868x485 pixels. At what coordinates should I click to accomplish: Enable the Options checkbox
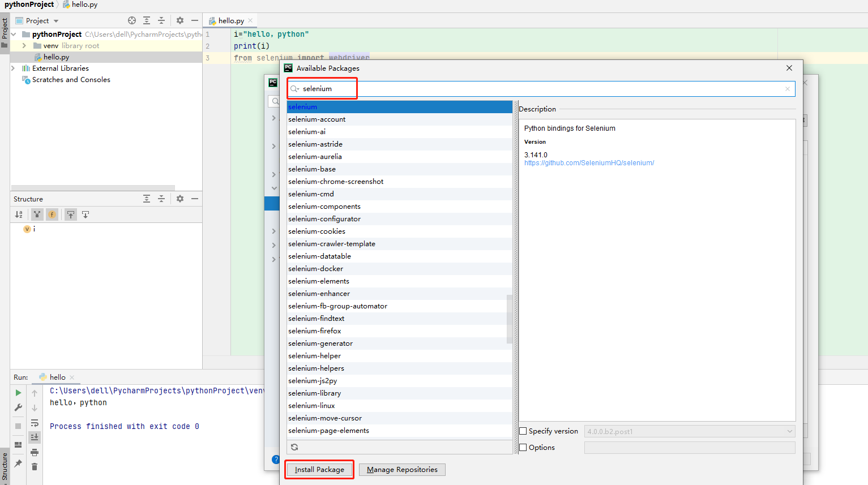click(x=523, y=447)
